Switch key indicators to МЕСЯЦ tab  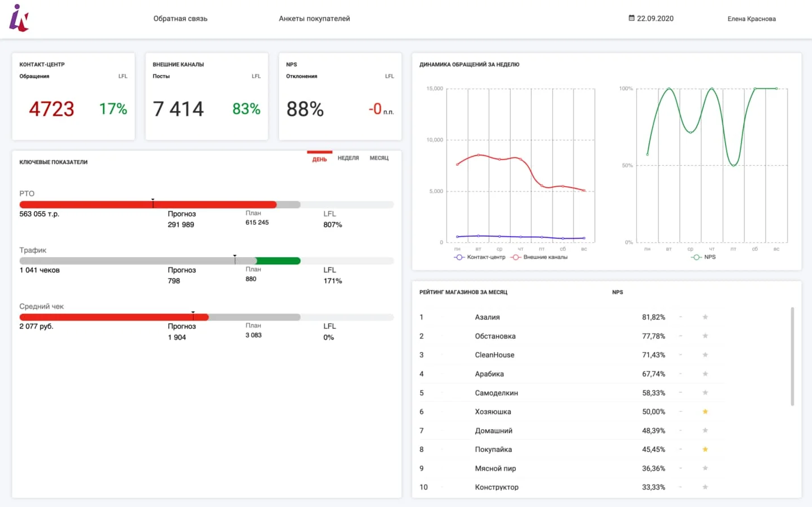click(379, 158)
